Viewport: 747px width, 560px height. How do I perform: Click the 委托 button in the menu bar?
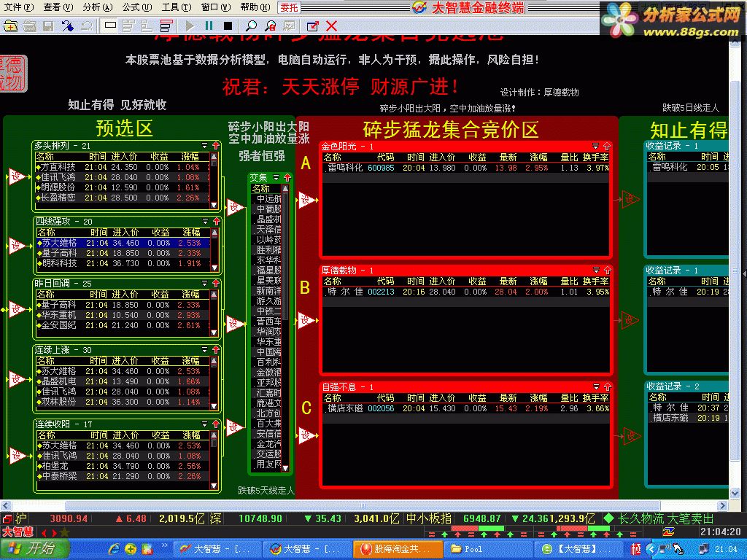pyautogui.click(x=289, y=7)
